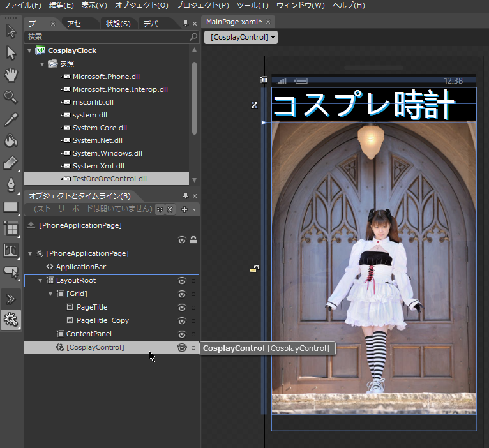The image size is (489, 448).
Task: Open the ウィンドウ(W) menu
Action: [x=301, y=5]
